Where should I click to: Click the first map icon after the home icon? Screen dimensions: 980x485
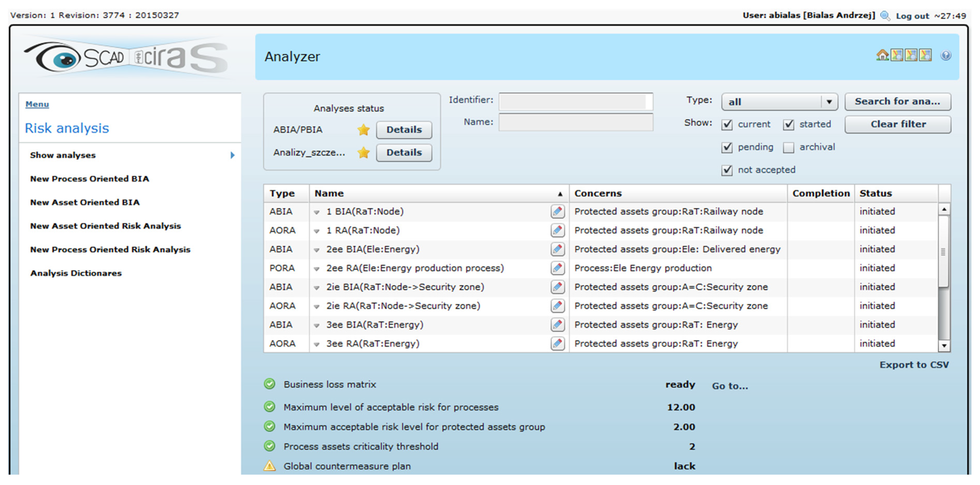tap(897, 55)
